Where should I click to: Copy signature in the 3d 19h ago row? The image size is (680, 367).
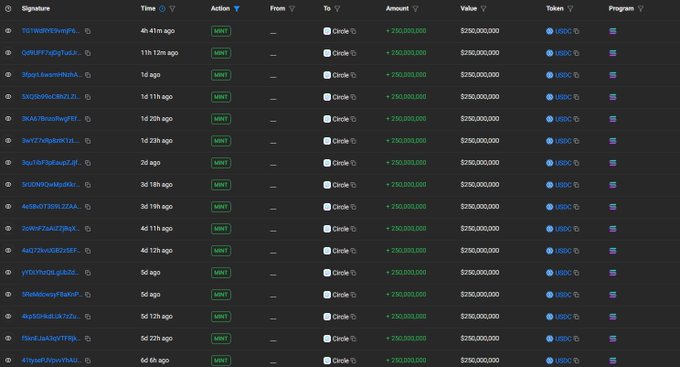pyautogui.click(x=88, y=207)
